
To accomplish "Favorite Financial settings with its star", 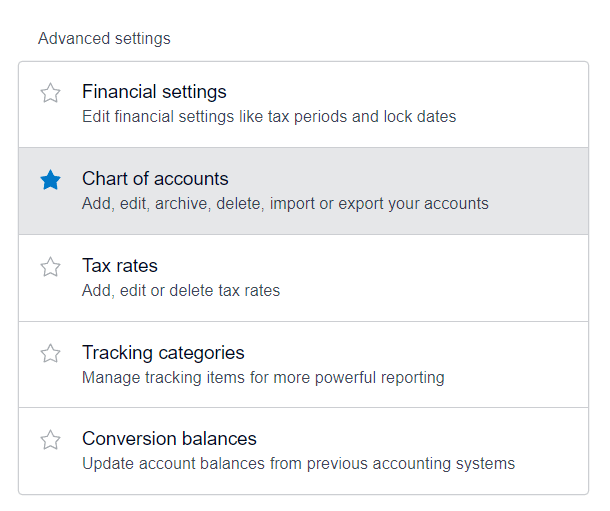I will pyautogui.click(x=51, y=93).
